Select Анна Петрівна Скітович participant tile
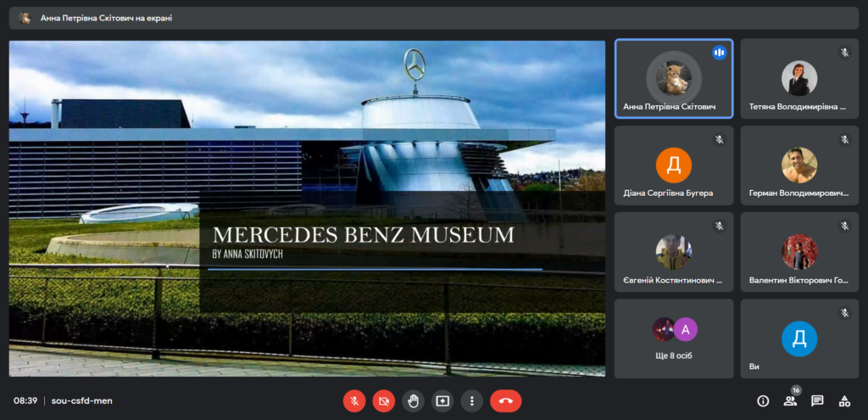Viewport: 868px width, 420px height. point(674,79)
